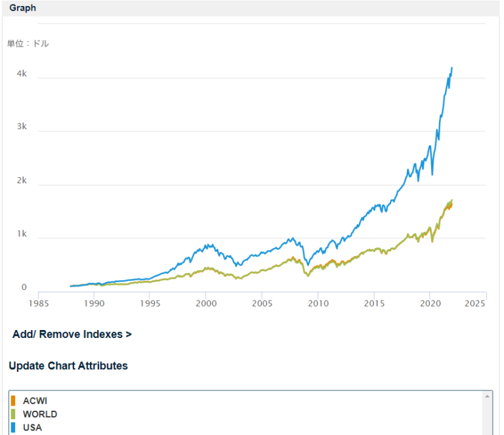This screenshot has width=504, height=435.
Task: Select the ACWI index label in the list
Action: pos(35,401)
